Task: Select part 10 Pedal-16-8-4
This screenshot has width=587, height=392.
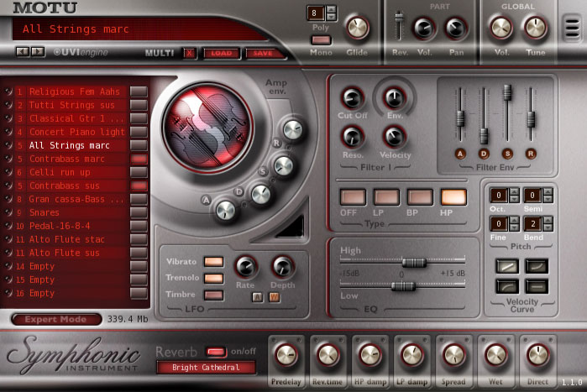Action: (72, 226)
